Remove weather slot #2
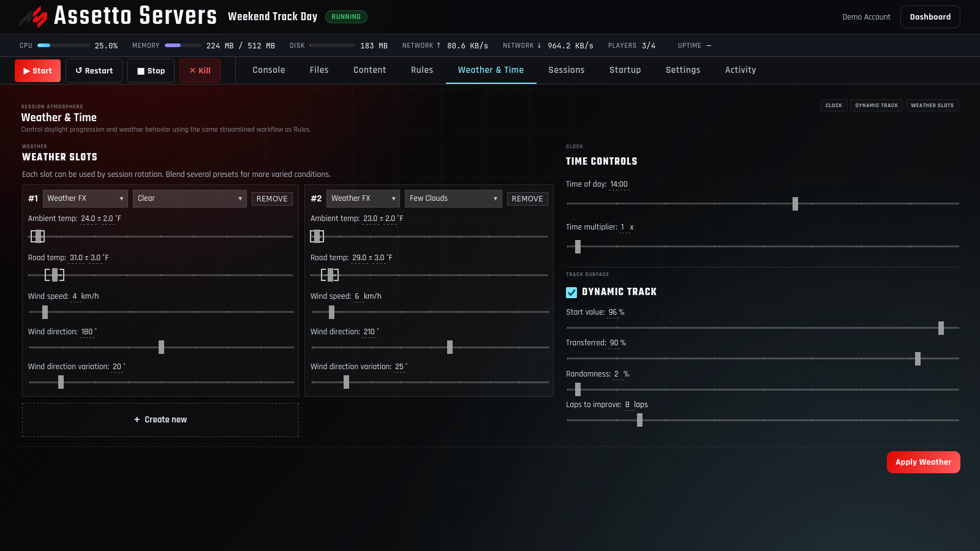This screenshot has width=980, height=551. coord(527,199)
